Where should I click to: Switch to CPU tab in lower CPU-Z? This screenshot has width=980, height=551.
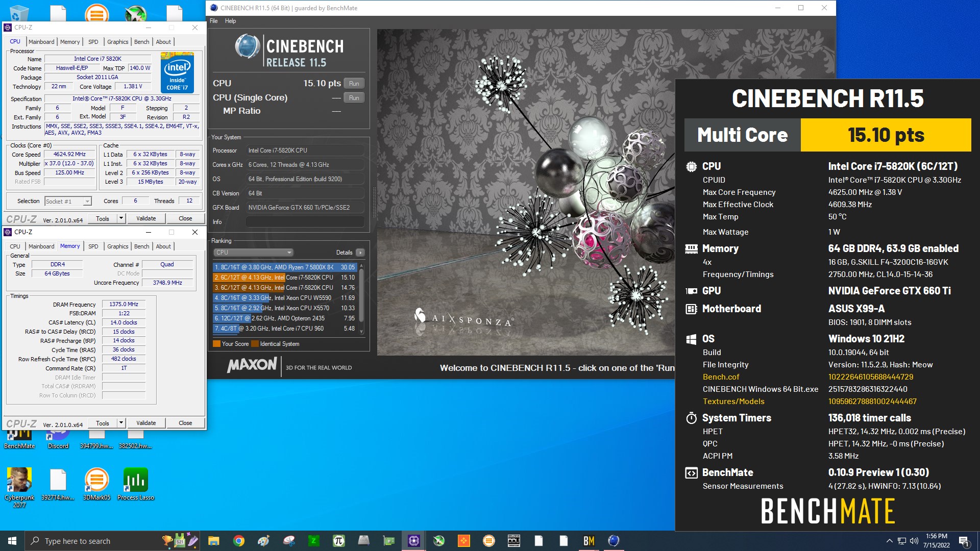point(15,246)
